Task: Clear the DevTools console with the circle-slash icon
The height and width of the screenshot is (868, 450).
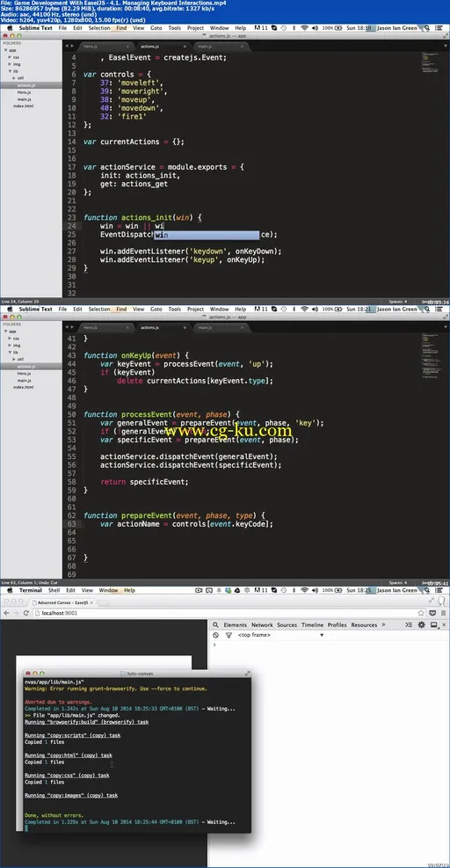Action: [x=215, y=635]
